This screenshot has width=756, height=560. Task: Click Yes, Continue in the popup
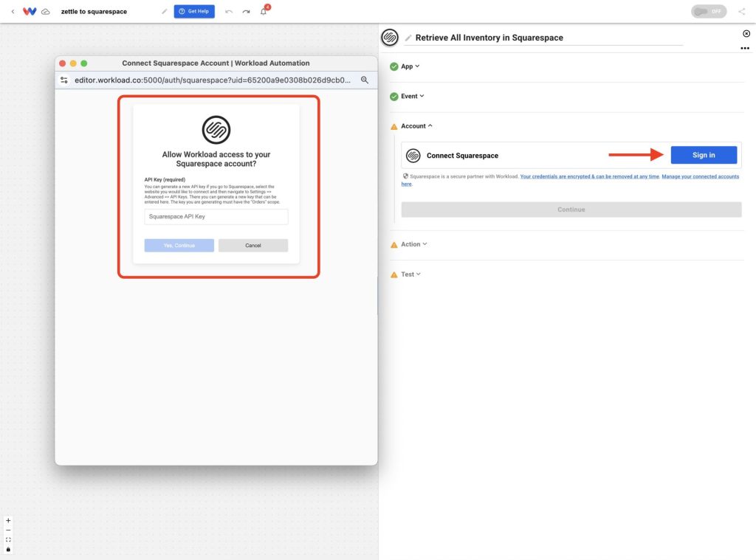click(179, 245)
